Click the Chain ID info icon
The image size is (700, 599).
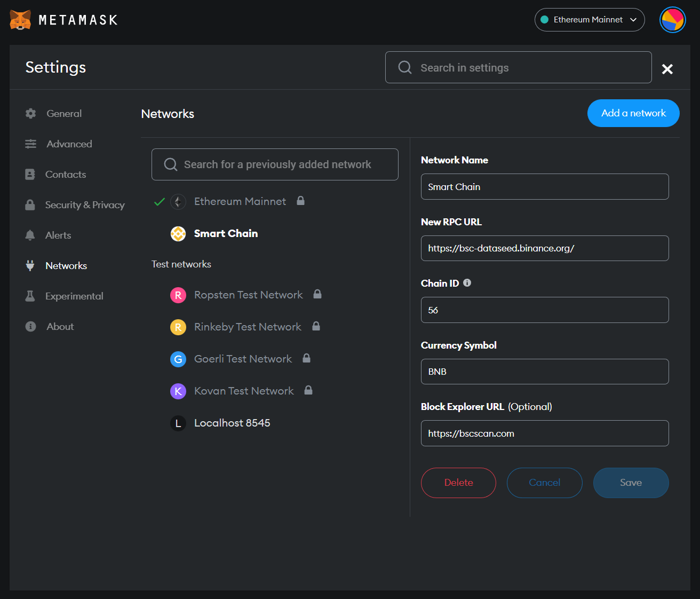pos(467,283)
